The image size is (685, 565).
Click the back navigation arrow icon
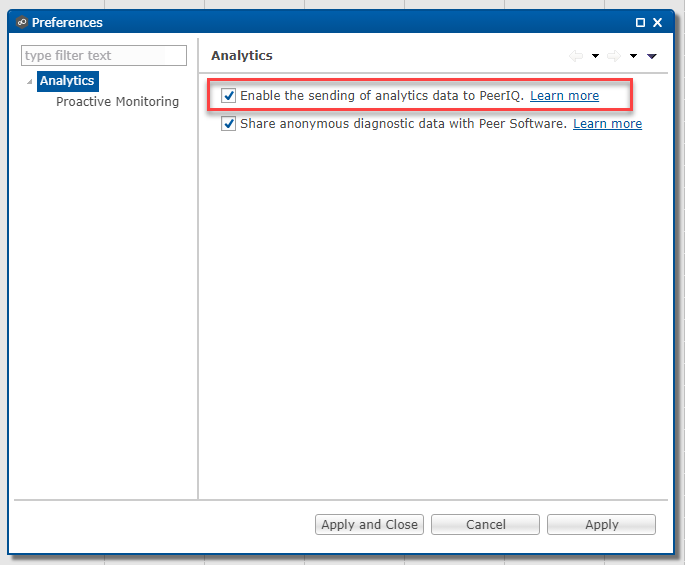click(576, 56)
